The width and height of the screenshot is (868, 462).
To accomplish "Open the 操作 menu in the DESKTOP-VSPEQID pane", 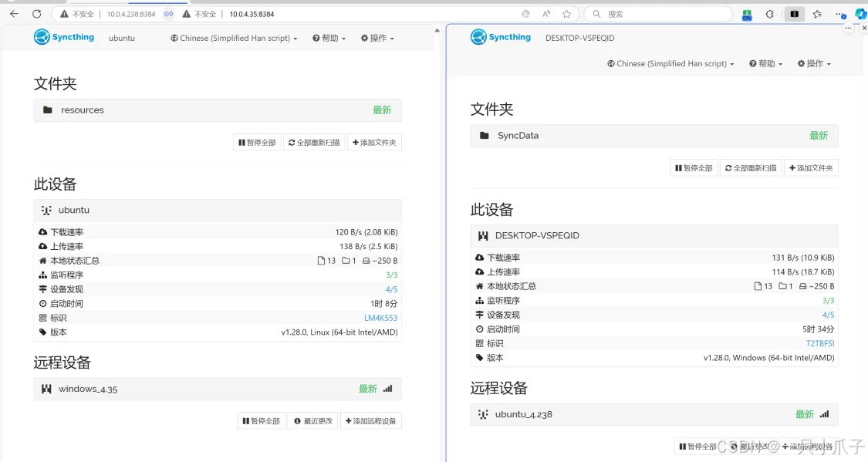I will [814, 63].
